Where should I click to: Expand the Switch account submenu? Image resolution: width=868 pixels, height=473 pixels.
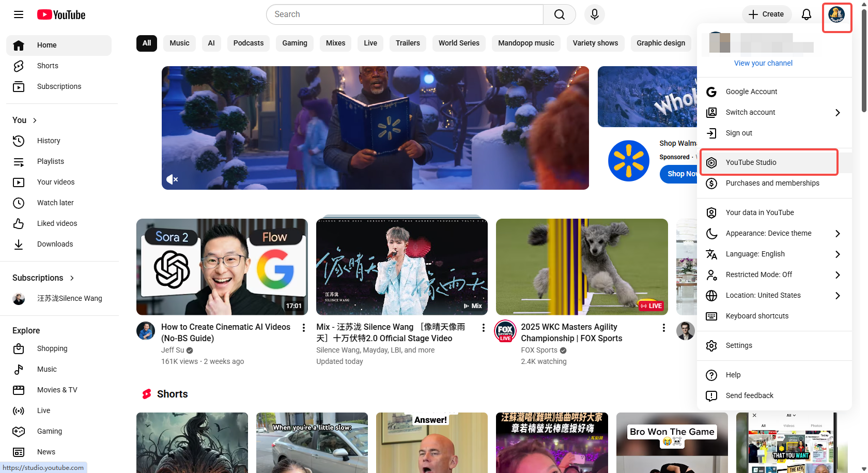(x=750, y=112)
